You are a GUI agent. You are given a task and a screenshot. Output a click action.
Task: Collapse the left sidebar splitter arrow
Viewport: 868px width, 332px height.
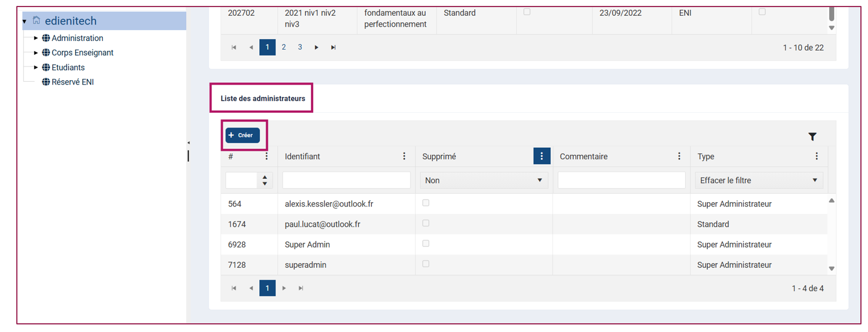point(188,143)
